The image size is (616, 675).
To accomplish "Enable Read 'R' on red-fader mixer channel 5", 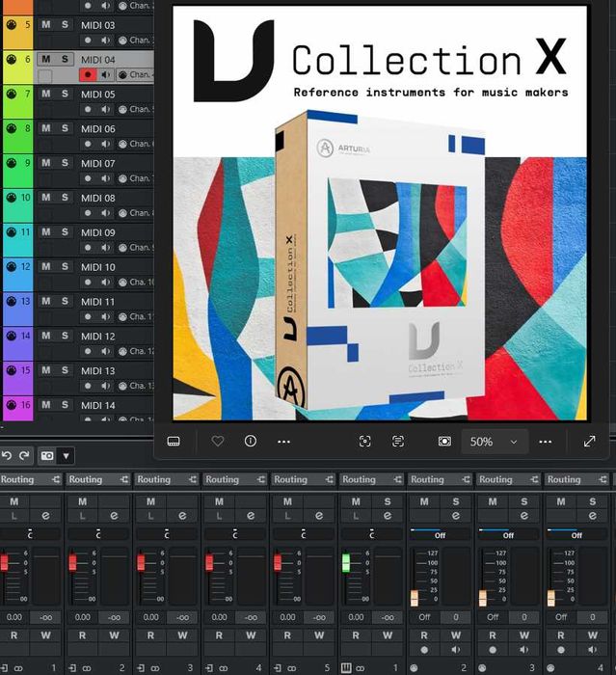I will 287,635.
